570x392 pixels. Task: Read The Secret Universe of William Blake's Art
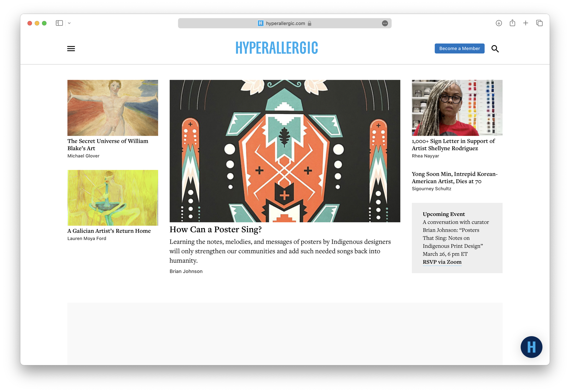[x=107, y=145]
